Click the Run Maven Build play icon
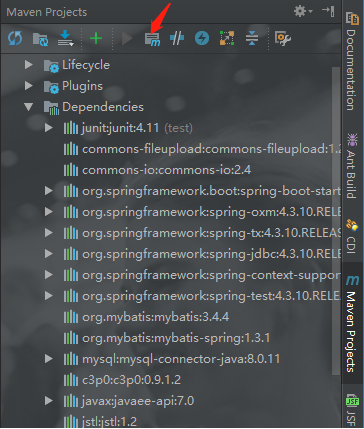Viewport: 364px width, 429px height. pyautogui.click(x=127, y=39)
